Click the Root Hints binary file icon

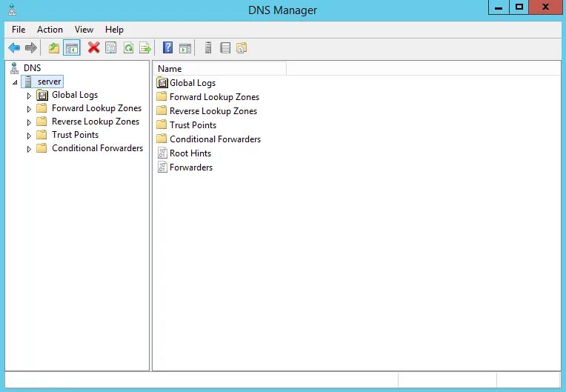(162, 153)
